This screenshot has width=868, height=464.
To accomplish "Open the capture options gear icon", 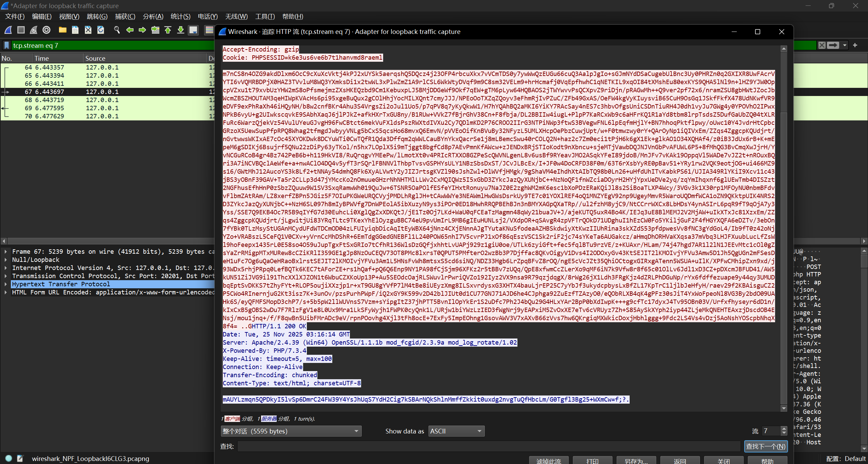I will point(46,30).
